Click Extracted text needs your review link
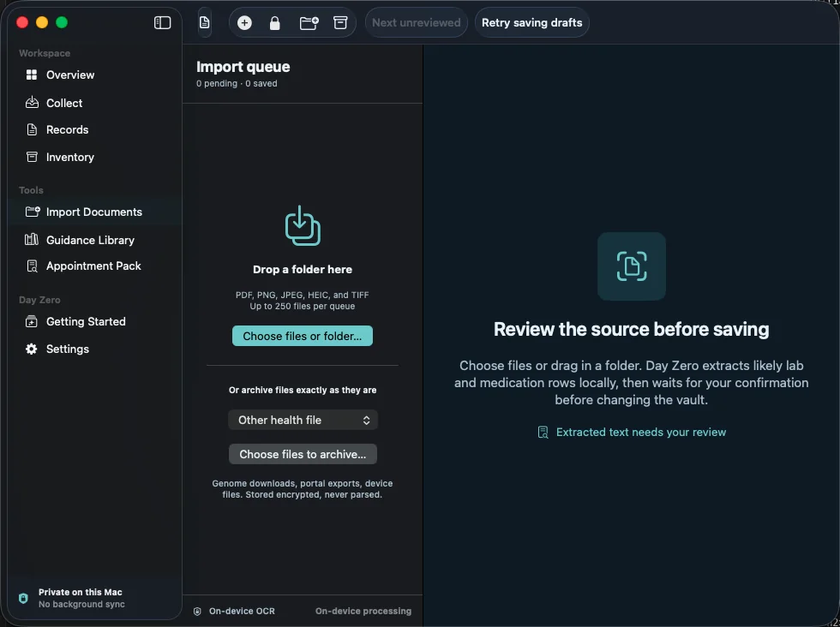The width and height of the screenshot is (840, 627). pos(641,432)
